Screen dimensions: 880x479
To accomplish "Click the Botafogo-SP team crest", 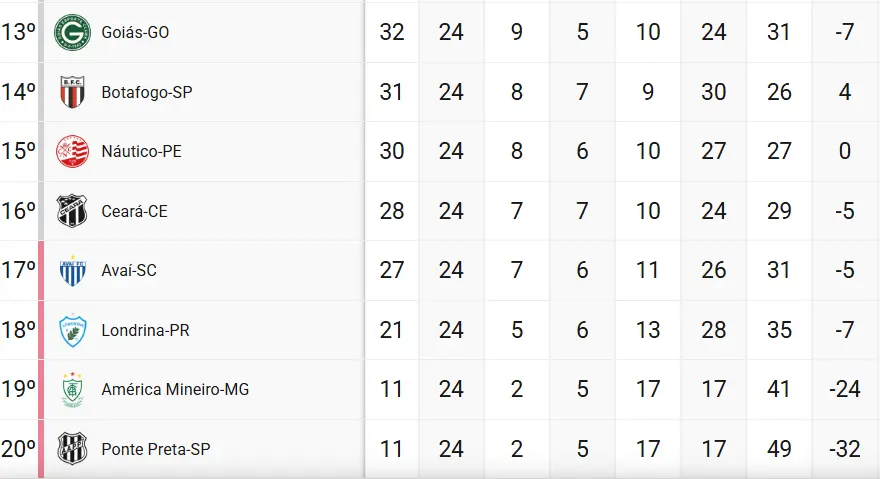I will pos(72,92).
